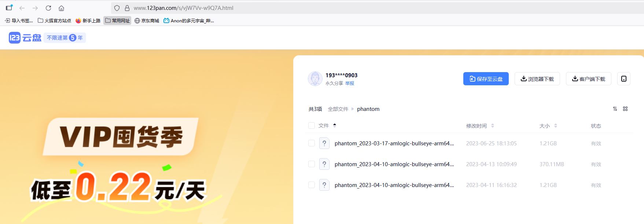
Task: Click the 浏览器下载 button
Action: coord(537,79)
